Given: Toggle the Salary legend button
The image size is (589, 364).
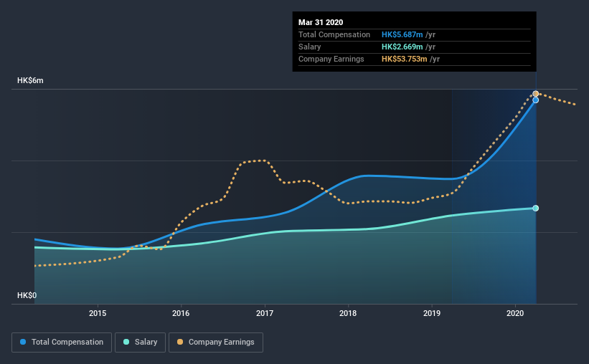Looking at the screenshot, I should (140, 343).
